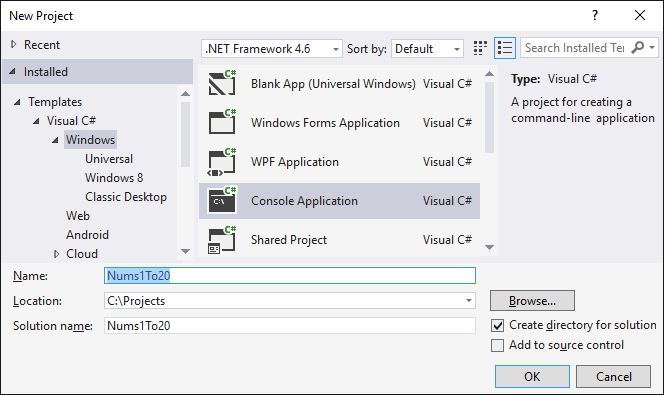Image resolution: width=664 pixels, height=395 pixels.
Task: Click the Cancel button
Action: [614, 376]
